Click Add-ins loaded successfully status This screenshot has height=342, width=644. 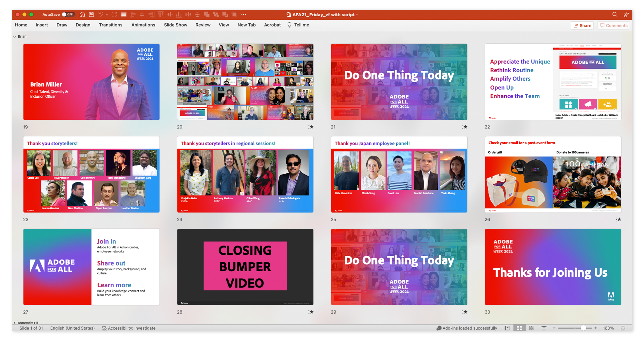pos(467,328)
